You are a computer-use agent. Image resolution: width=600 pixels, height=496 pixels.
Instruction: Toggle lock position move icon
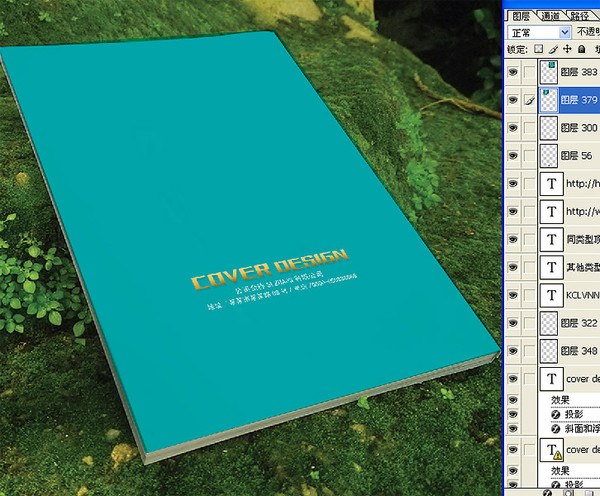pyautogui.click(x=567, y=49)
